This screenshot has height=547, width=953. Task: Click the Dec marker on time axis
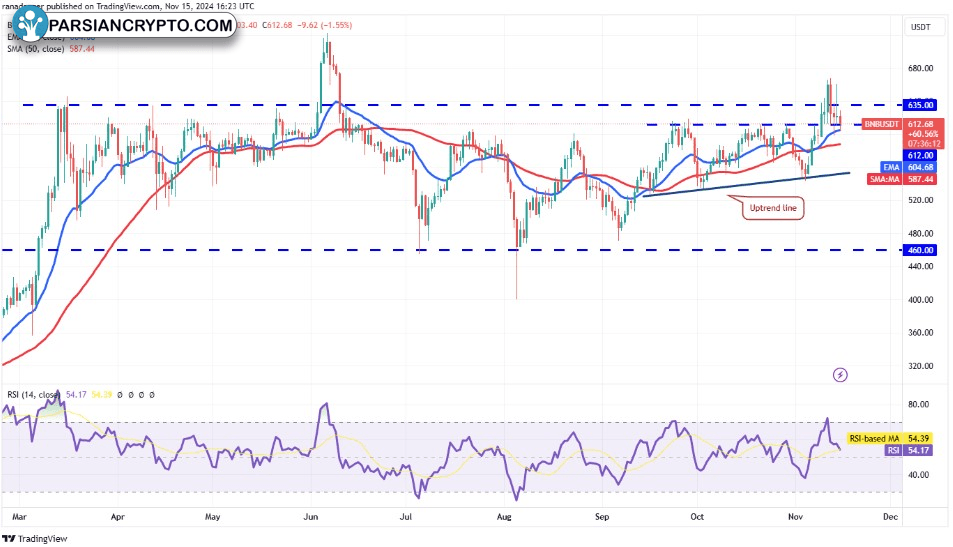click(890, 517)
